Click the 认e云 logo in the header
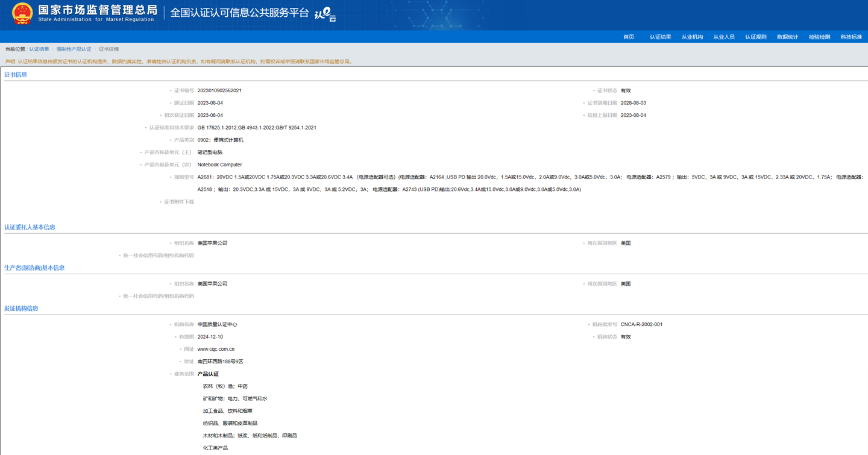Image resolution: width=868 pixels, height=455 pixels. 325,14
